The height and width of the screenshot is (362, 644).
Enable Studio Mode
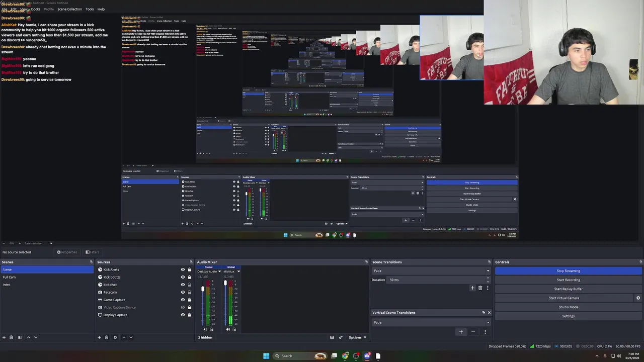569,307
